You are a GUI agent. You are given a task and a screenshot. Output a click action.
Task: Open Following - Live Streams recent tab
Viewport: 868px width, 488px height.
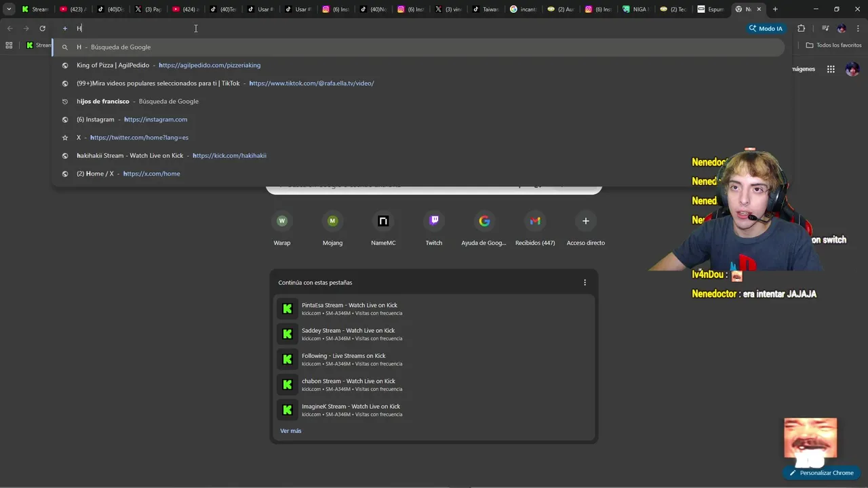(x=434, y=359)
